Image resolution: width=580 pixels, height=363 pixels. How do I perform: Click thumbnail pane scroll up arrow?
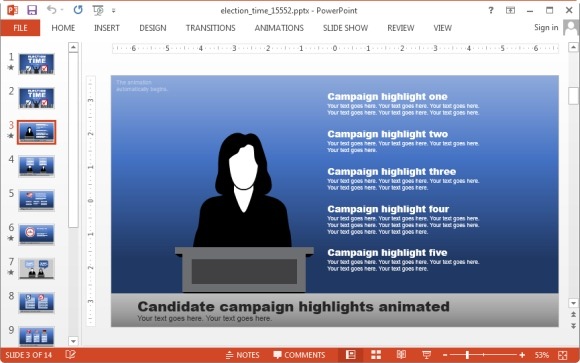point(73,47)
